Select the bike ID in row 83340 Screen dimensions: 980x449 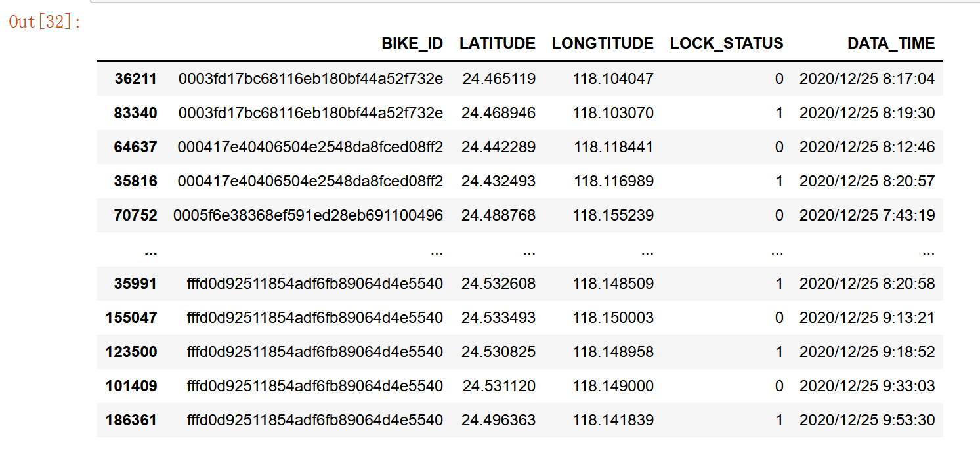click(x=310, y=113)
